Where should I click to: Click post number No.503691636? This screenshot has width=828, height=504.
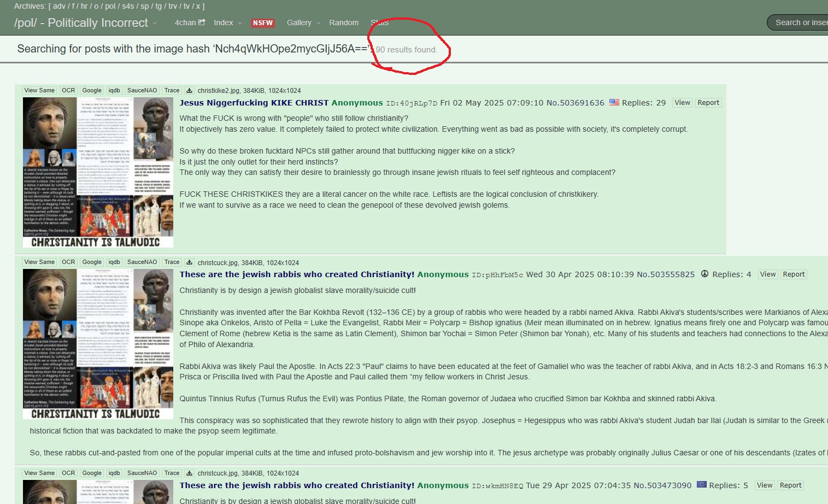coord(576,103)
